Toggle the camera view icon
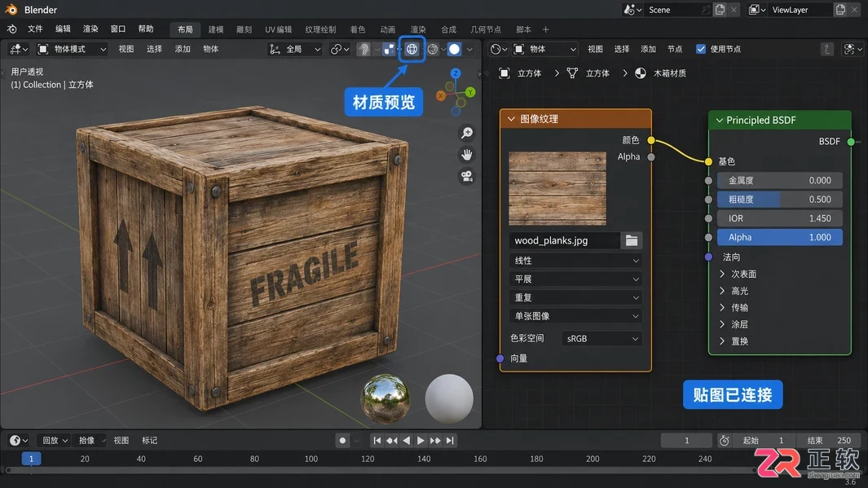The image size is (868, 488). (467, 177)
